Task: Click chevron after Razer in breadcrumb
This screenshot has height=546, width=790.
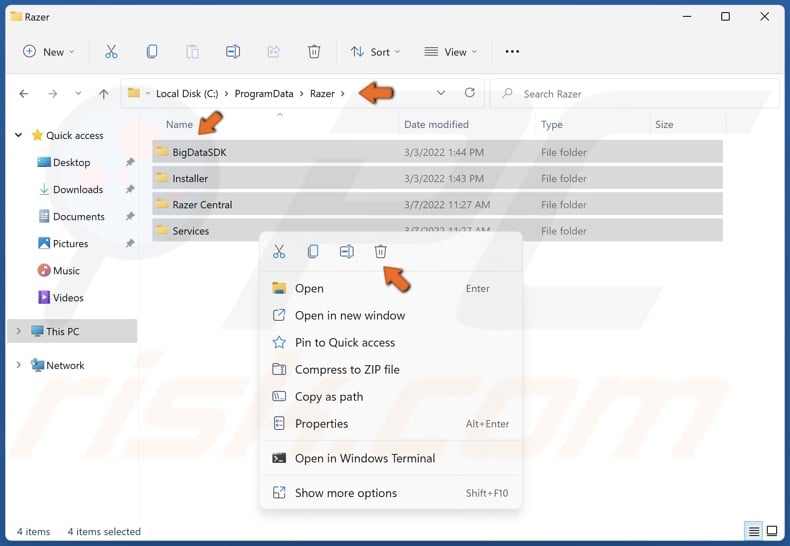Action: click(343, 94)
